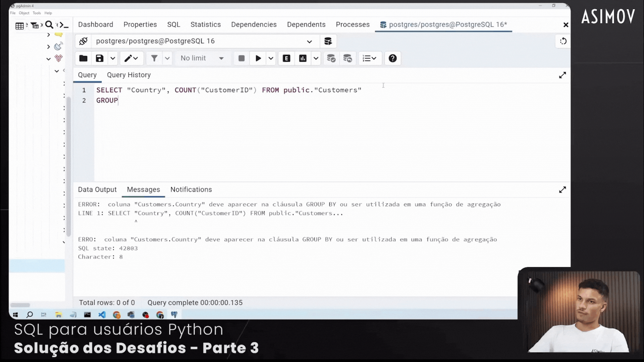Open the View Data table icon in browser toolbar
This screenshot has width=644, height=362.
[20, 25]
